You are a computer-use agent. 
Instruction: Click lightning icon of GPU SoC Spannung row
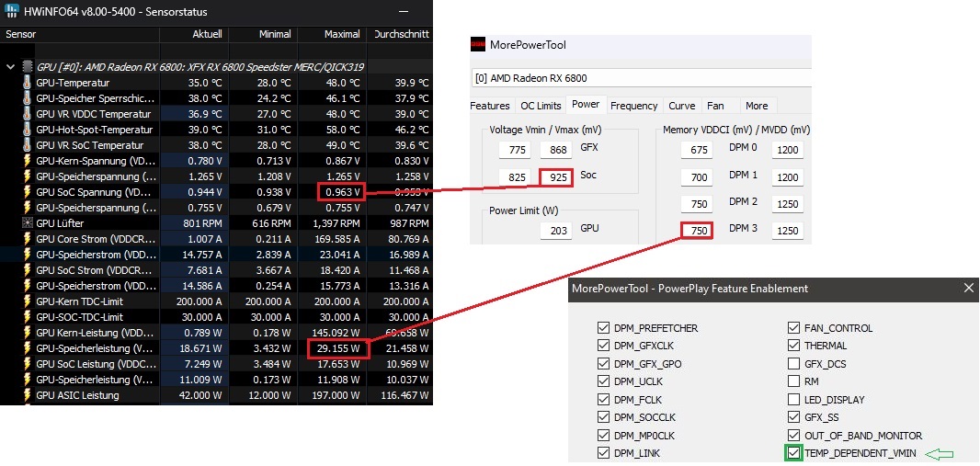coord(28,192)
